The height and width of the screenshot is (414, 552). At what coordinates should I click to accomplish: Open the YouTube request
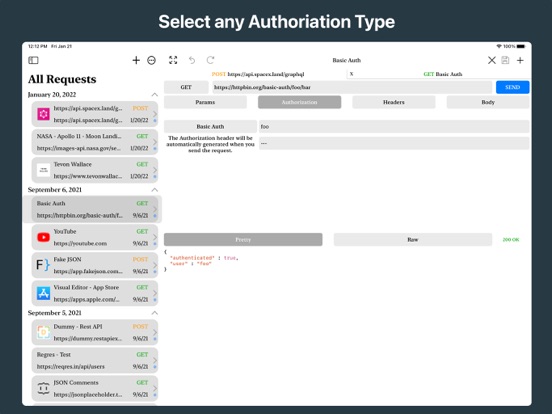[95, 237]
